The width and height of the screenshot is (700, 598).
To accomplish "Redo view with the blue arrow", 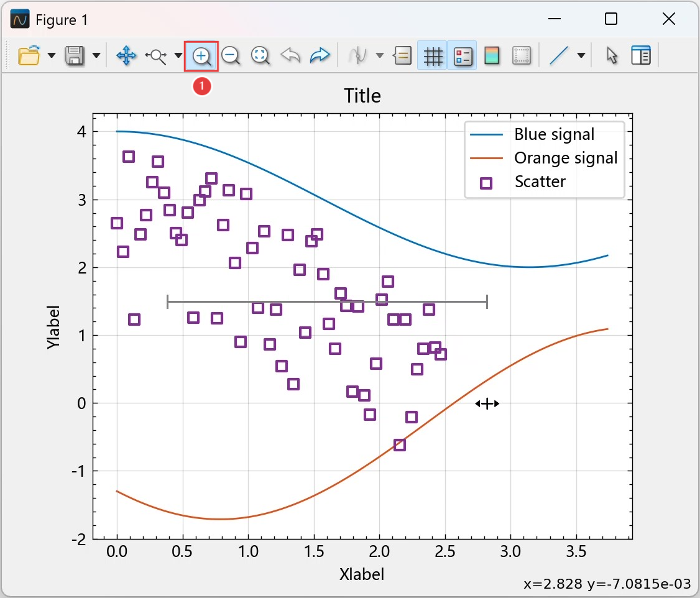I will click(x=319, y=56).
